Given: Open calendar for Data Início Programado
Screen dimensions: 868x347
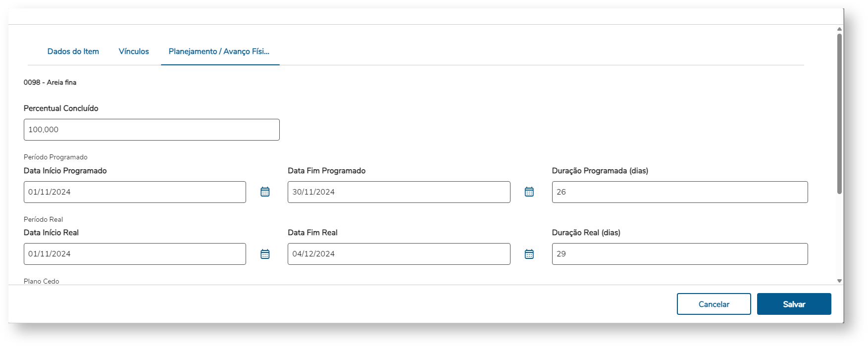Looking at the screenshot, I should click(265, 192).
